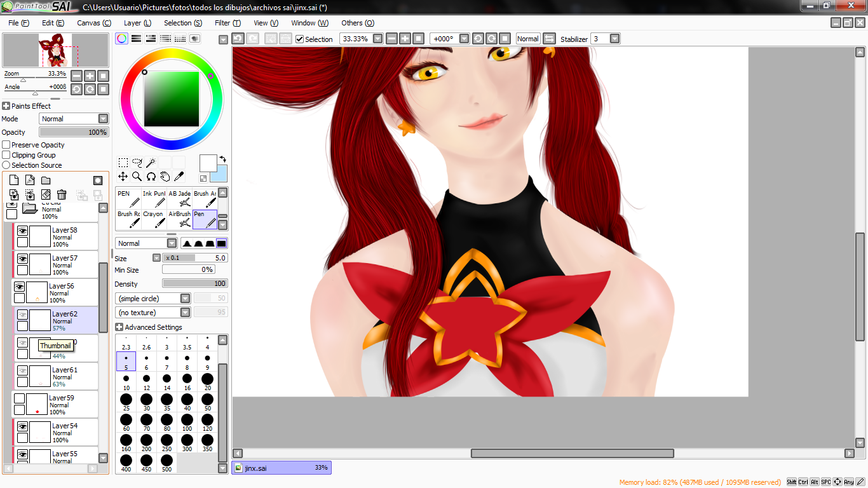
Task: Uncheck the Selection checkbox in toolbar
Action: click(x=300, y=39)
